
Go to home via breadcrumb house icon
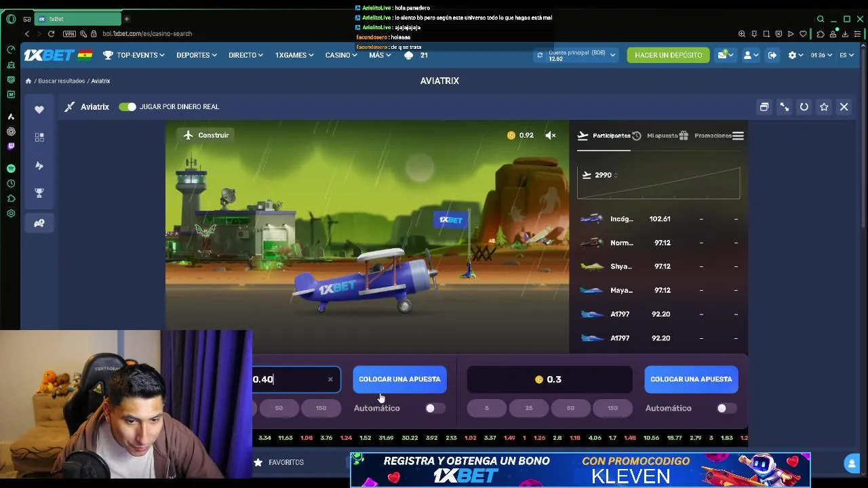pyautogui.click(x=28, y=81)
